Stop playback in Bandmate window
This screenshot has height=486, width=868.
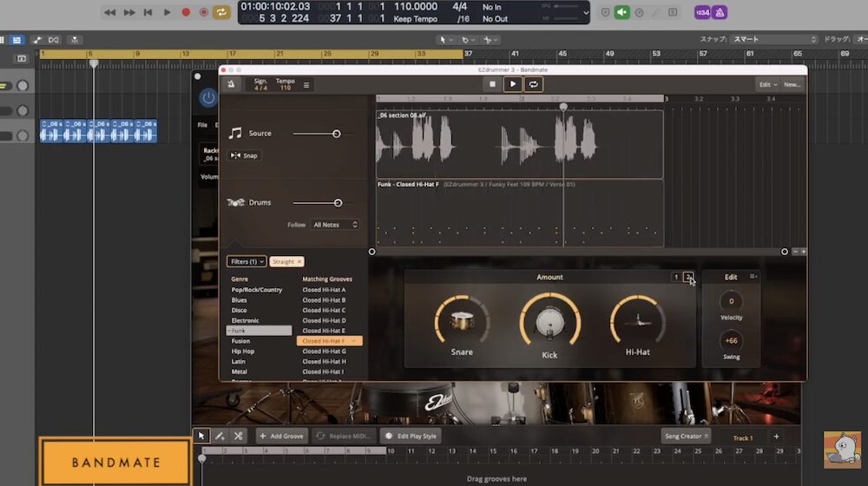pyautogui.click(x=492, y=84)
